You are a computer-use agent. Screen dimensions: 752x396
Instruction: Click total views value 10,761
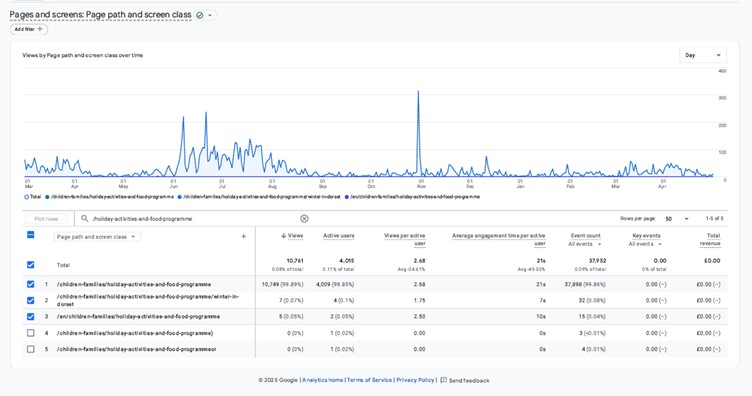[295, 261]
